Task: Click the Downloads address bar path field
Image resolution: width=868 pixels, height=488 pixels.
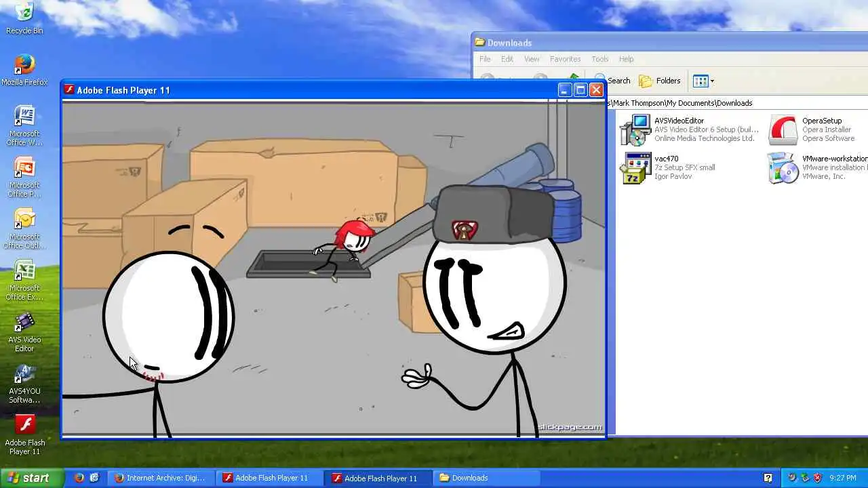Action: coord(738,103)
